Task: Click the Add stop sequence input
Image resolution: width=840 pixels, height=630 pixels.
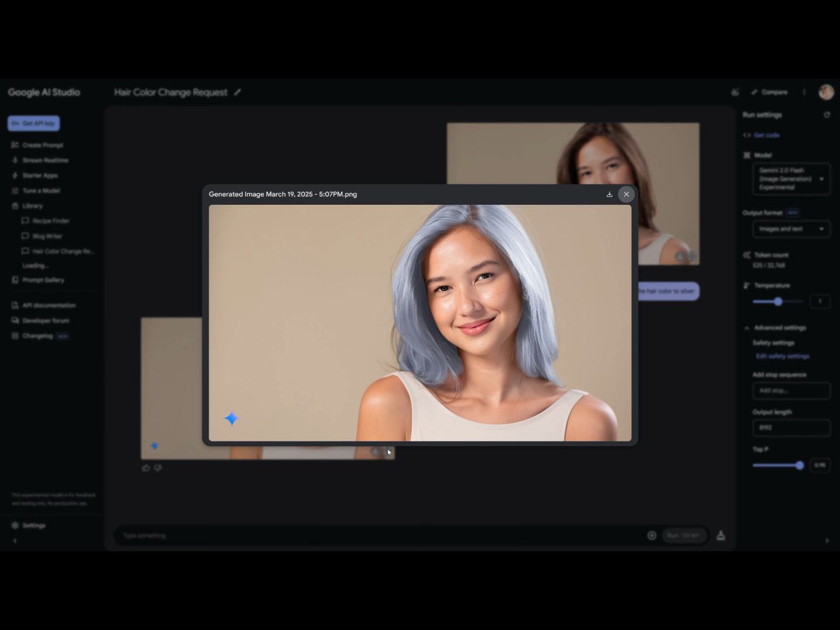Action: 791,391
